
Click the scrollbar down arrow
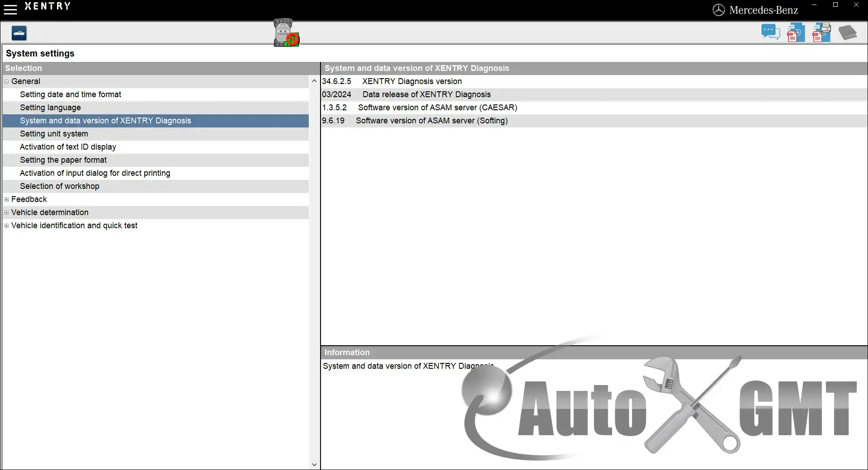click(x=314, y=464)
